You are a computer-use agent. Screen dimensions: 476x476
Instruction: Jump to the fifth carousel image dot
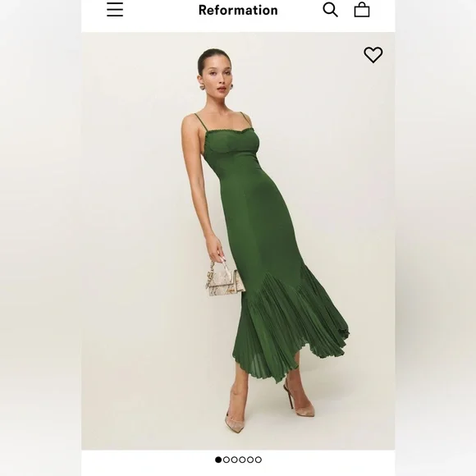tap(250, 460)
